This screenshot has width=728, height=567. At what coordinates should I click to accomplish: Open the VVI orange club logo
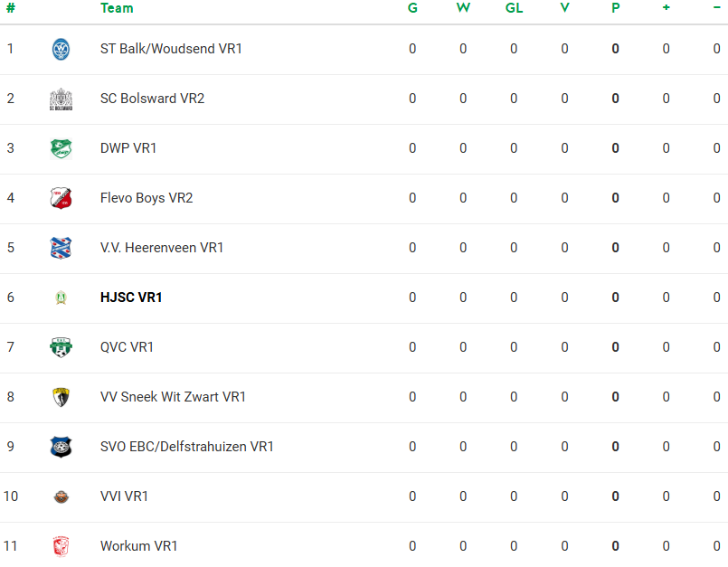click(61, 496)
